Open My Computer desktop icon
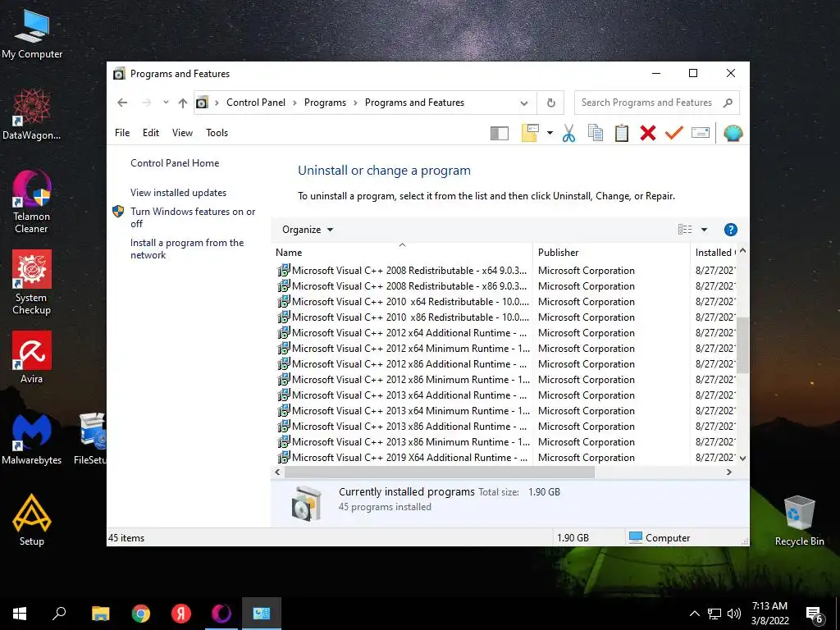840x630 pixels. (32, 34)
